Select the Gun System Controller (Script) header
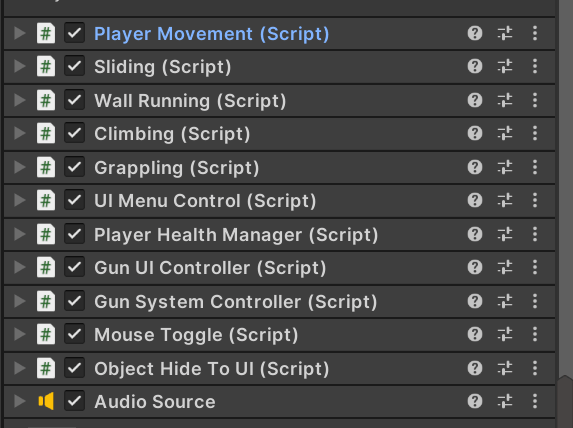Image resolution: width=573 pixels, height=428 pixels. (279, 302)
